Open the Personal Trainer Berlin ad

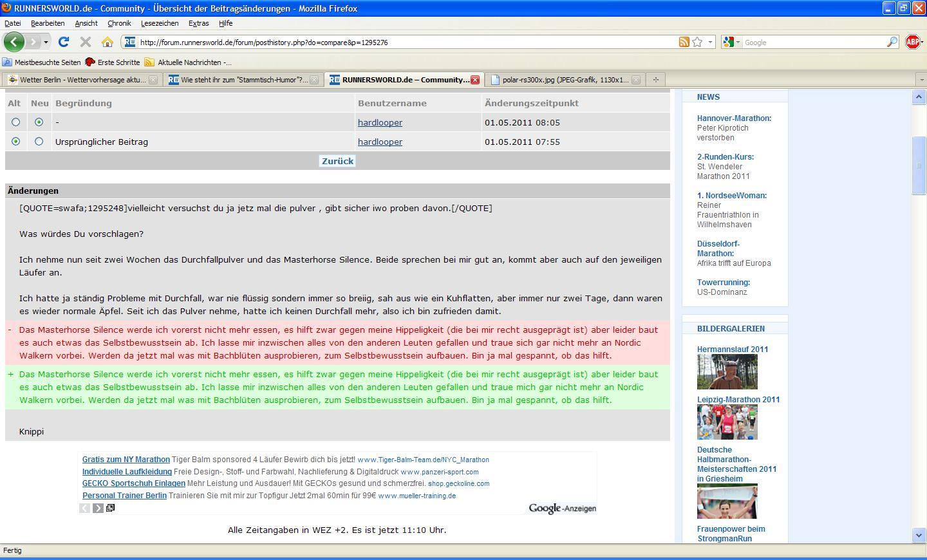point(124,496)
